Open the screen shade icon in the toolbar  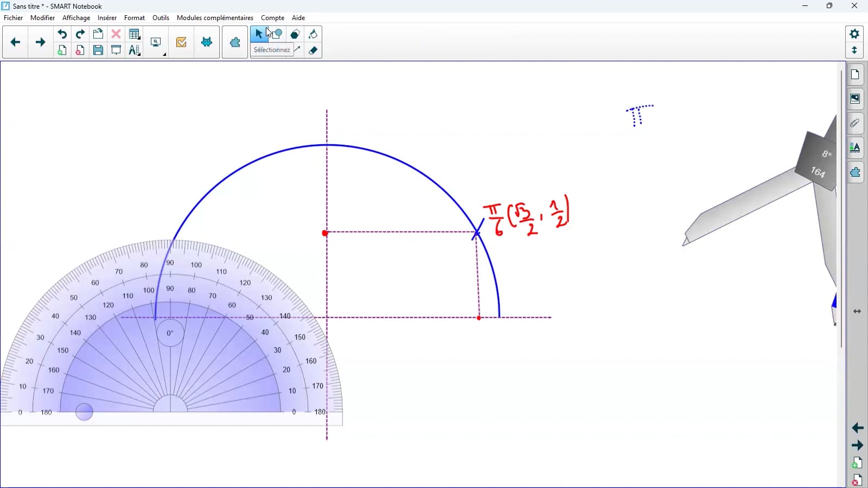tap(116, 50)
